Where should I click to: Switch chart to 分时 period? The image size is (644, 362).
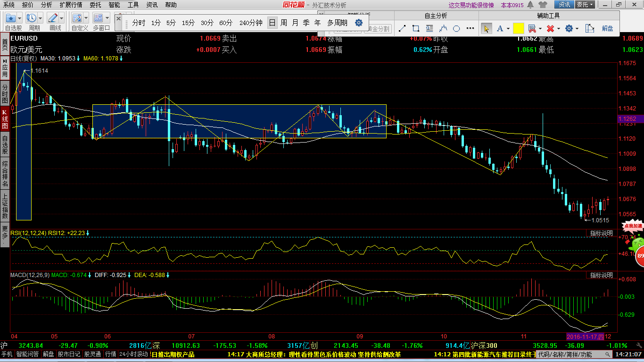pyautogui.click(x=139, y=23)
